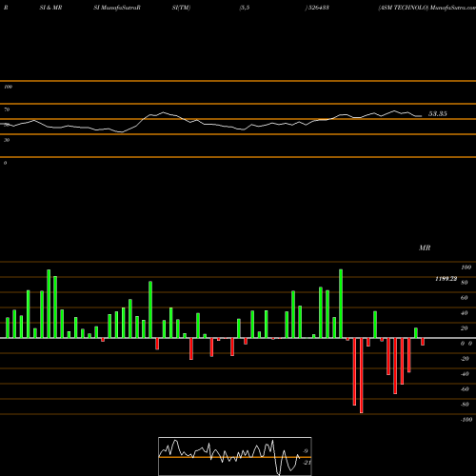Screen dimensions: 476x476
Task: Click the 60 label on MR axis
Action: click(465, 298)
